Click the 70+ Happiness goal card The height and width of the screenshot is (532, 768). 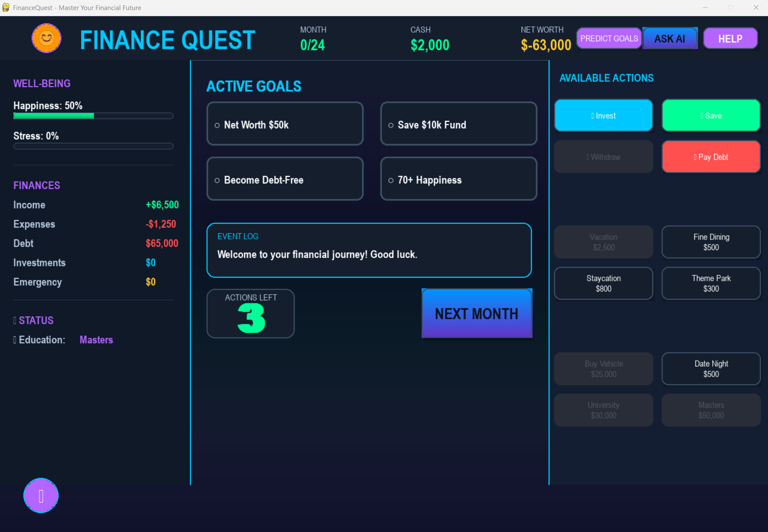tap(458, 179)
